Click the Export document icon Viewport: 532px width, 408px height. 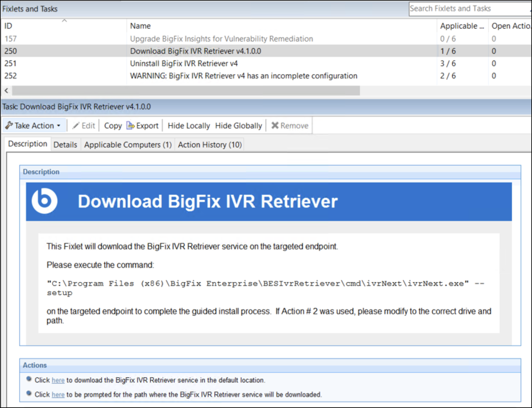coord(130,125)
